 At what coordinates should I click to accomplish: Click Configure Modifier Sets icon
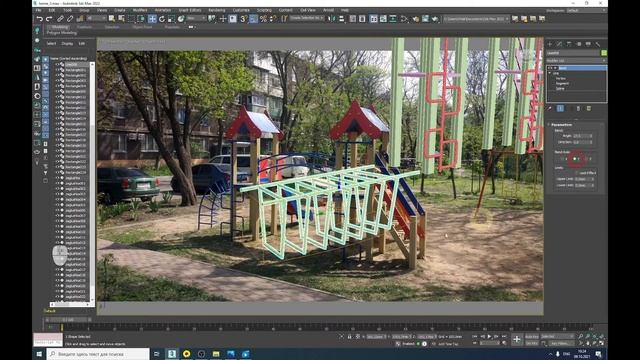(589, 109)
